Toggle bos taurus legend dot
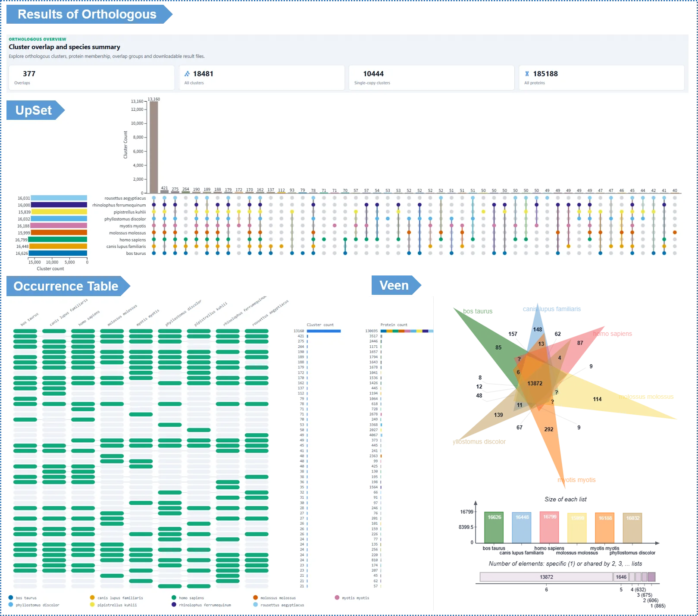This screenshot has width=698, height=616. [x=11, y=597]
